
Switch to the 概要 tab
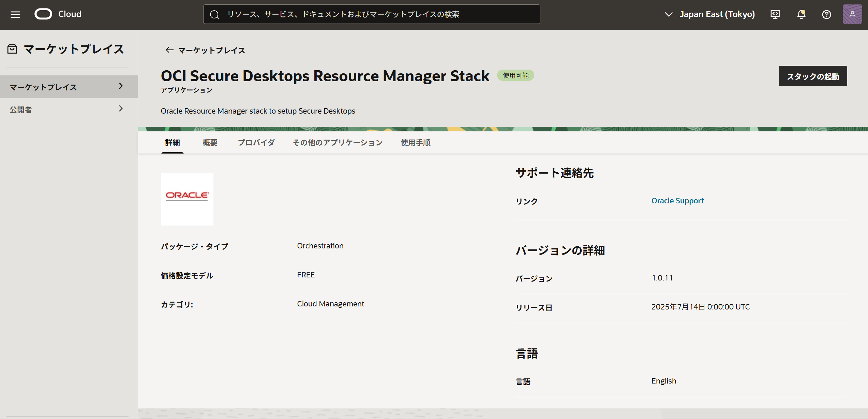210,143
